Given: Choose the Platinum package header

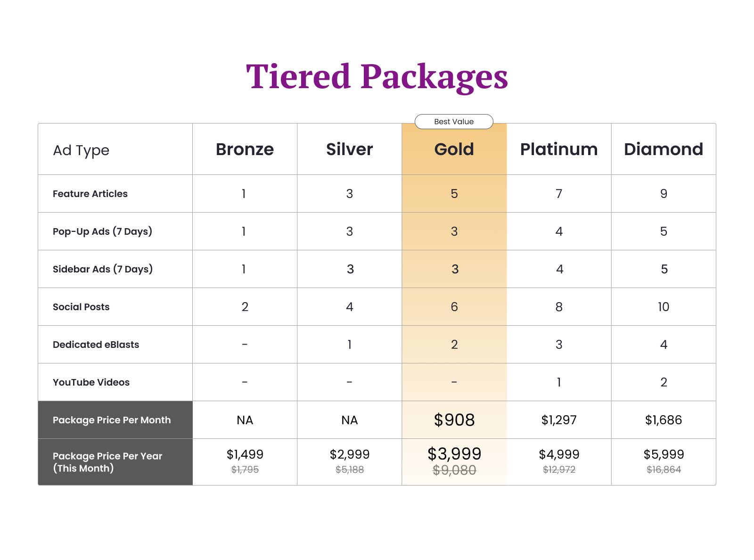Looking at the screenshot, I should point(559,149).
